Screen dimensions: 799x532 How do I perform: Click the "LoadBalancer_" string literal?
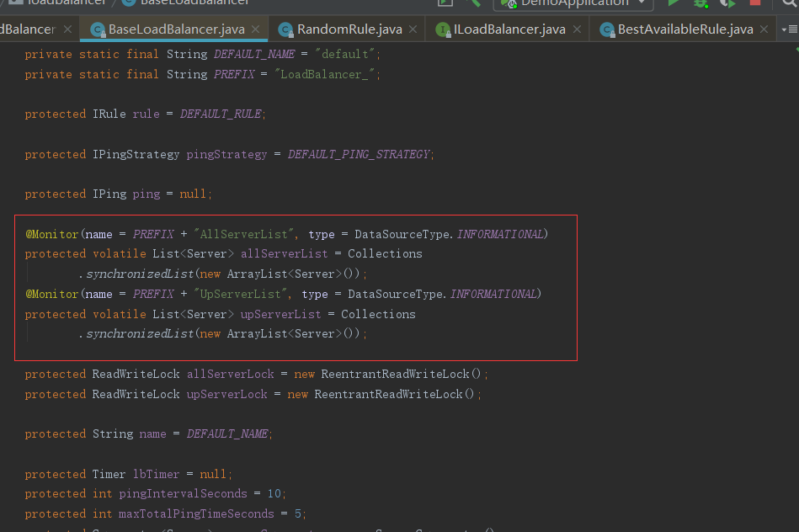pyautogui.click(x=325, y=74)
